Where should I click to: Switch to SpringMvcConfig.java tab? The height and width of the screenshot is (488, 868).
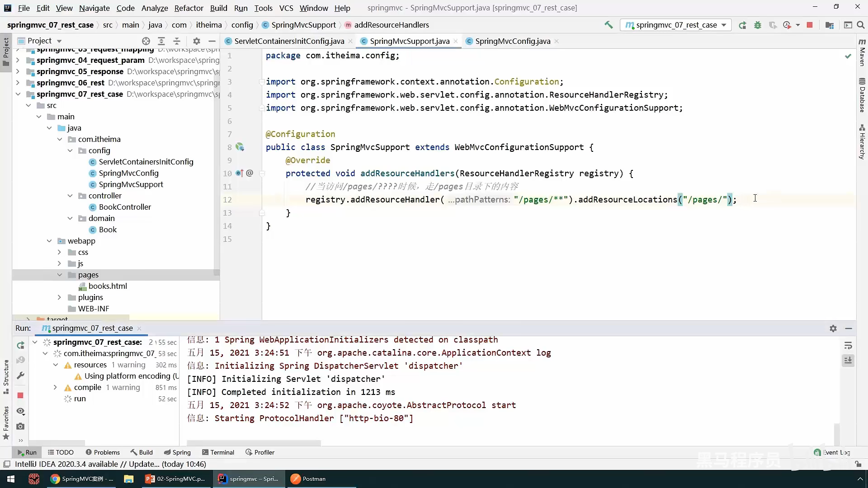point(512,41)
